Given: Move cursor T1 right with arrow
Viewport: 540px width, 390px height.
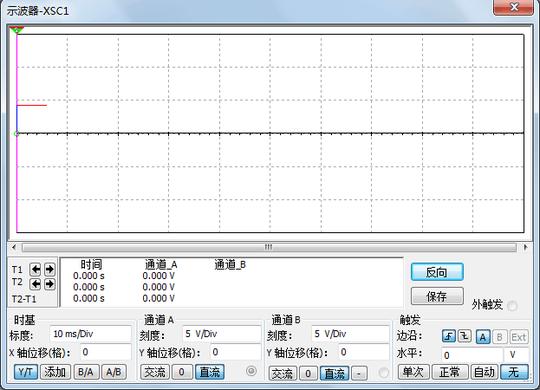Looking at the screenshot, I should point(50,269).
